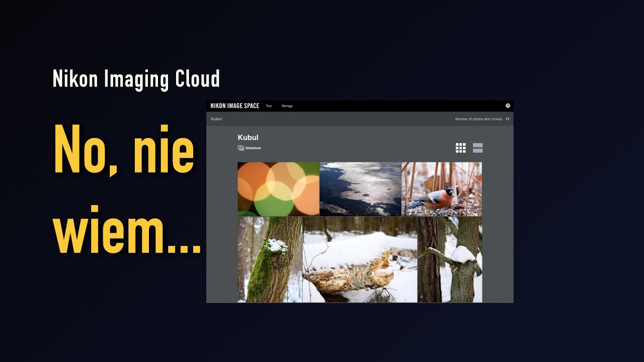This screenshot has height=362, width=644.
Task: Start the Slideshow
Action: pyautogui.click(x=250, y=148)
